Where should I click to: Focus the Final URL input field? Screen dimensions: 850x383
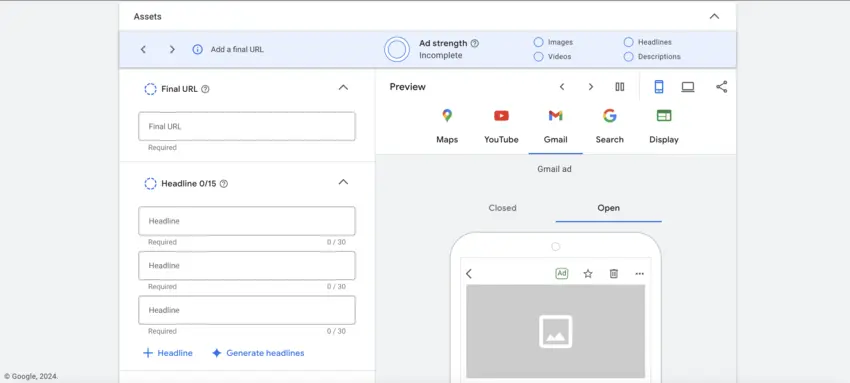pyautogui.click(x=247, y=126)
